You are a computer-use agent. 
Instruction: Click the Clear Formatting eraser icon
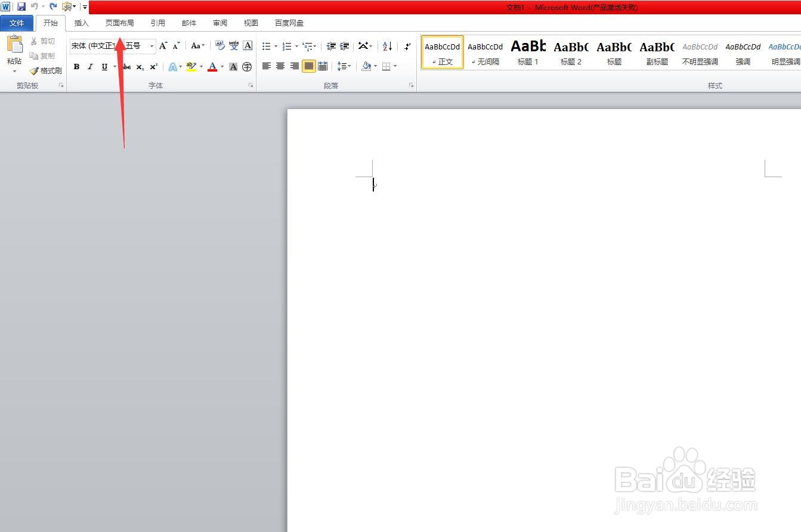219,46
